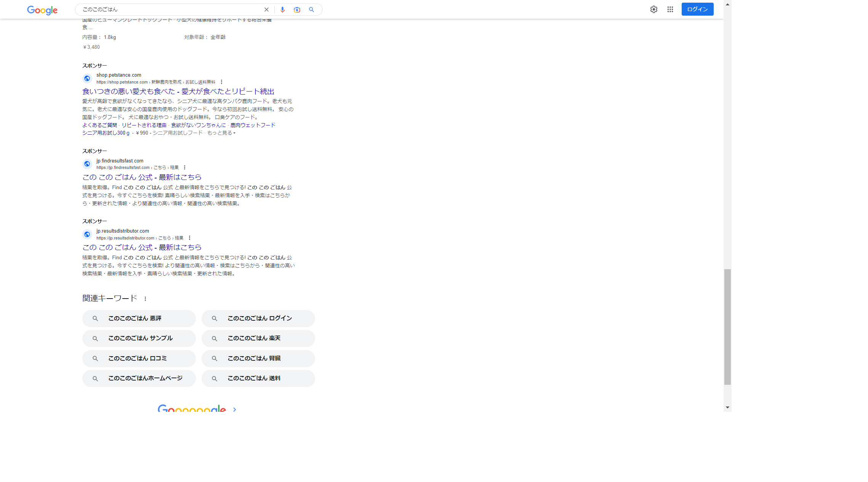Click the jp.resultsdistributor.com globe favicon
This screenshot has width=868, height=482.
tap(87, 234)
